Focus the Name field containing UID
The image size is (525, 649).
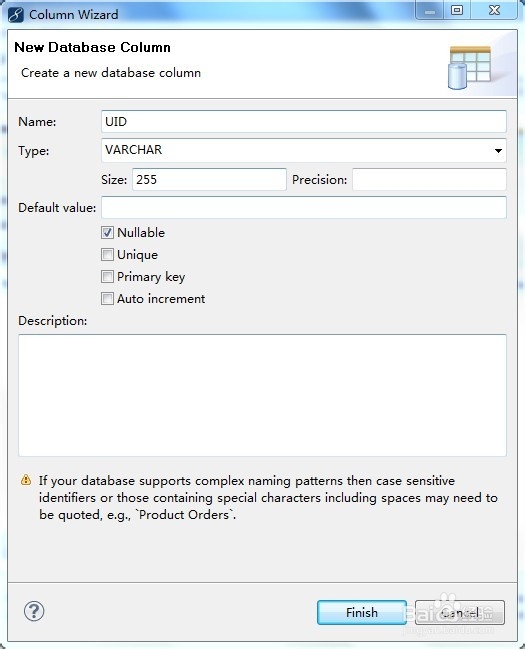click(x=303, y=122)
